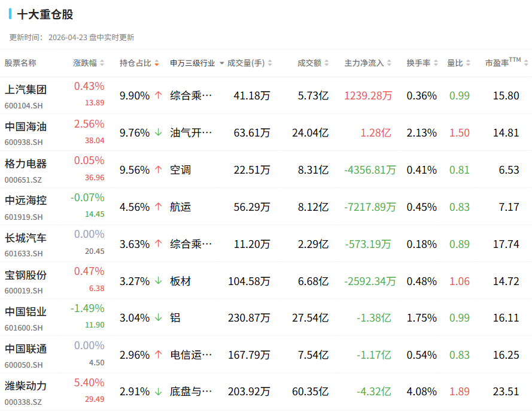Click stock code 600050.SH
This screenshot has height=415, width=532.
click(24, 365)
